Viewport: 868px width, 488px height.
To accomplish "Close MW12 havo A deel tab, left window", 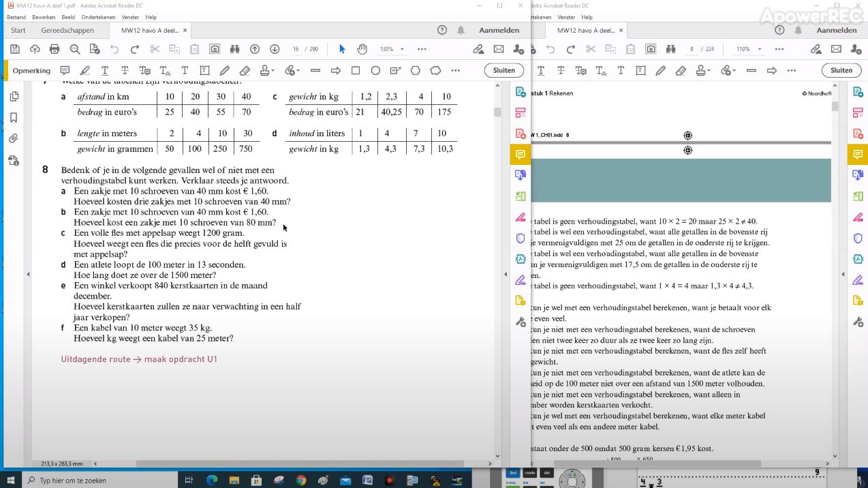I will [x=185, y=30].
